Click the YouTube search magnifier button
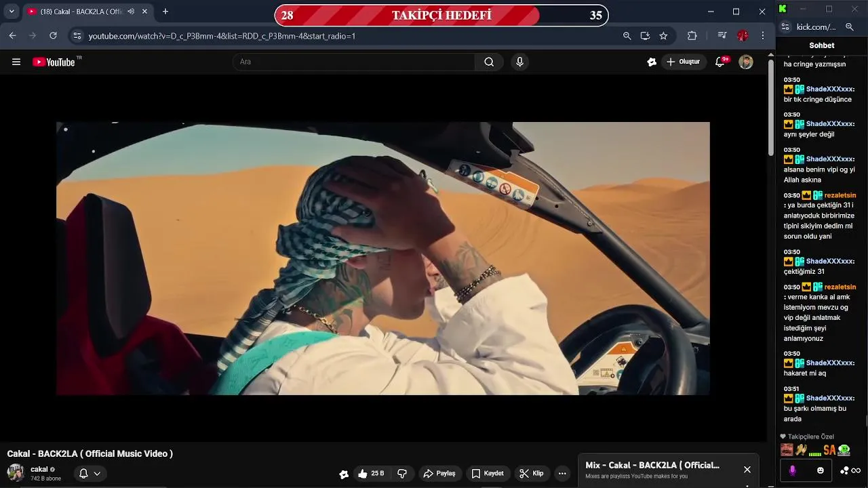 point(489,62)
